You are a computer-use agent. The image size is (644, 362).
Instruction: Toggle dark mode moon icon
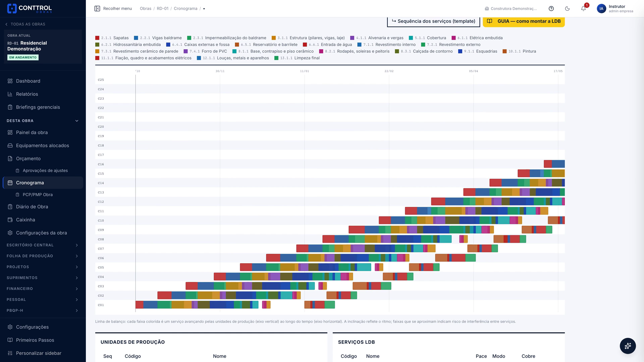pyautogui.click(x=567, y=9)
